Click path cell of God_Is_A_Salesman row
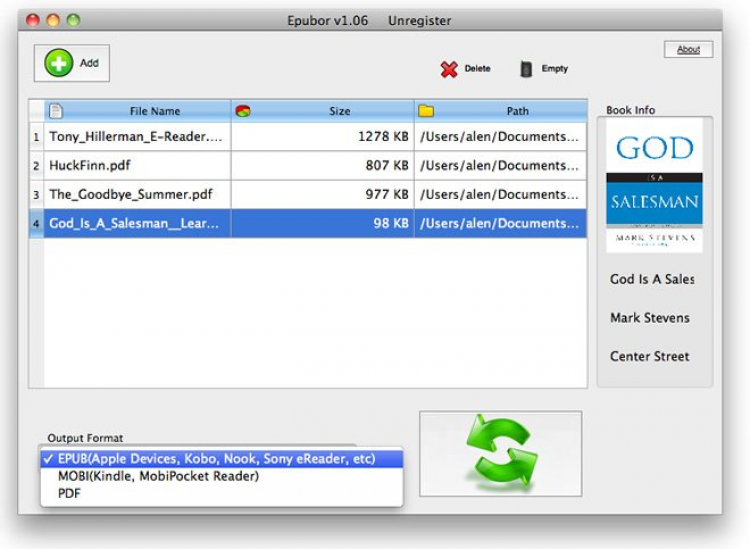The height and width of the screenshot is (549, 750). pos(500,223)
